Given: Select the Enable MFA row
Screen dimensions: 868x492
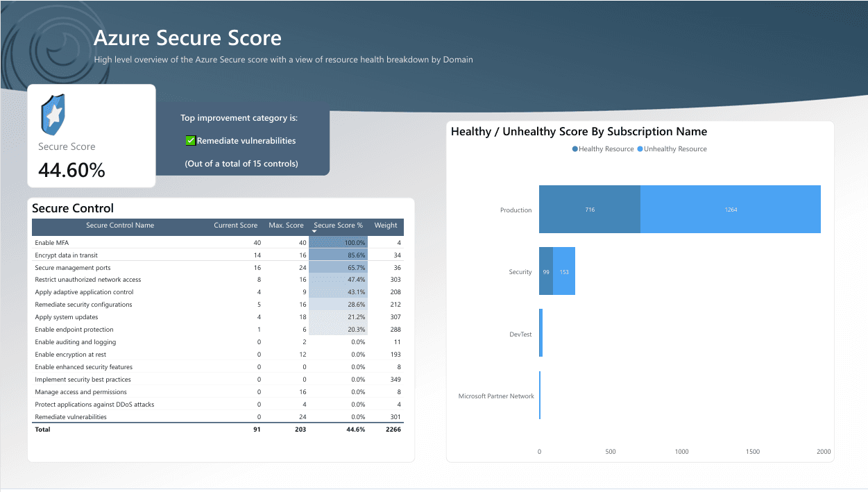Looking at the screenshot, I should [218, 243].
